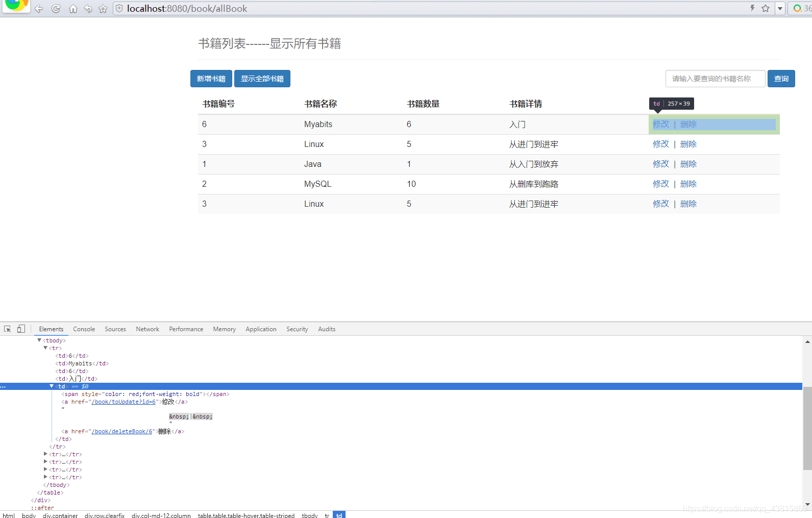Toggle the DevTools device toolbar icon

click(x=21, y=329)
